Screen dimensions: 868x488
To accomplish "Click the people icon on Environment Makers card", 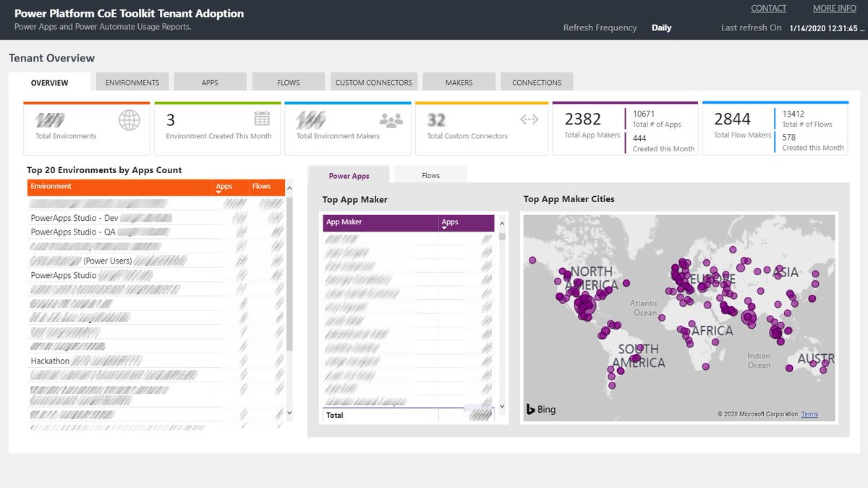I will click(x=391, y=120).
